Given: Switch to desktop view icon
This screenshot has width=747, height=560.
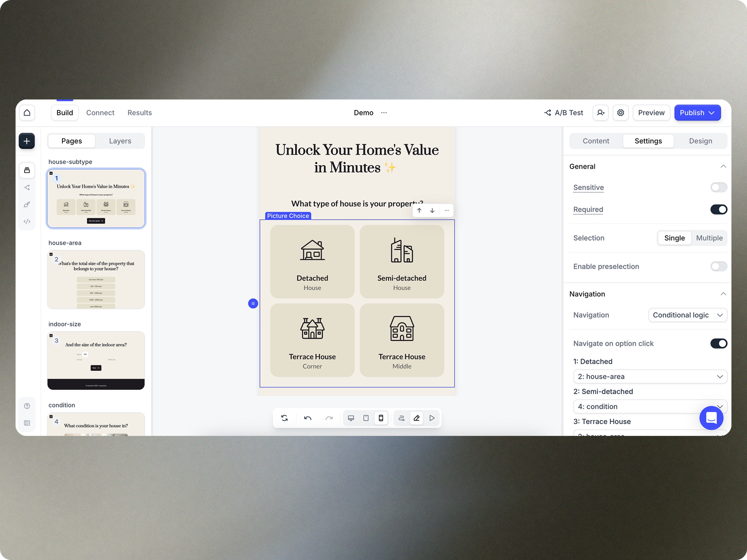Looking at the screenshot, I should pyautogui.click(x=351, y=418).
